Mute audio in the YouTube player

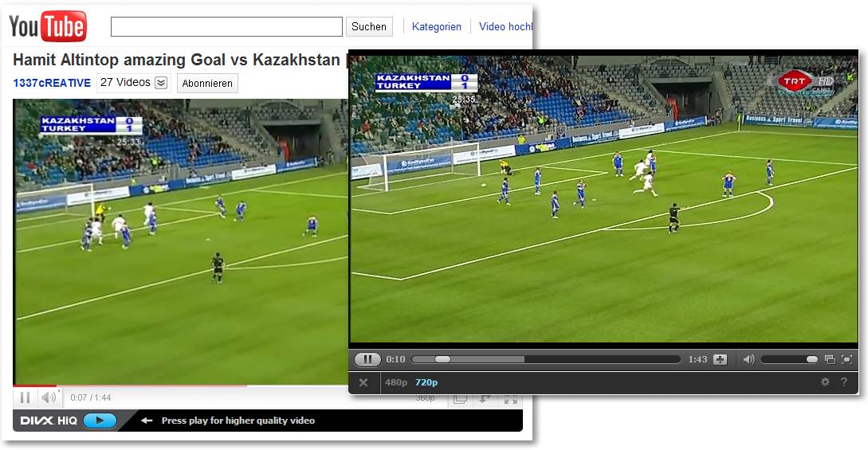click(49, 397)
